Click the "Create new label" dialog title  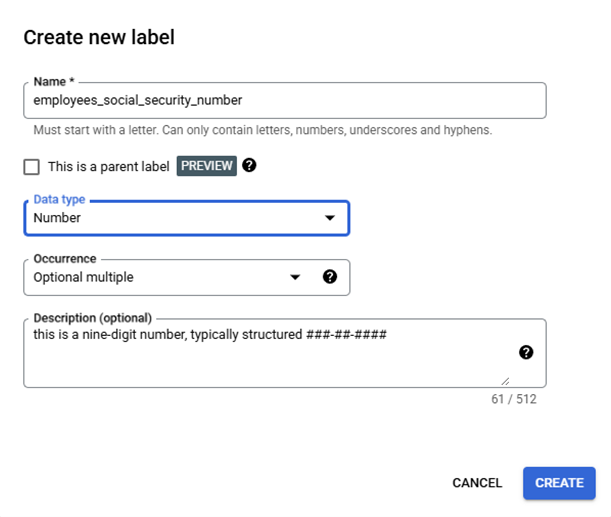(98, 38)
